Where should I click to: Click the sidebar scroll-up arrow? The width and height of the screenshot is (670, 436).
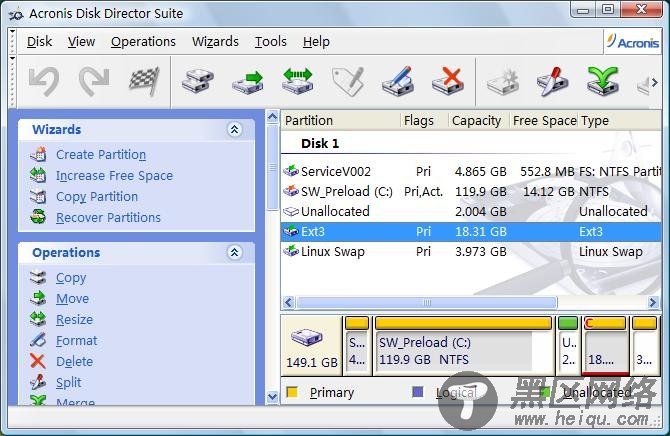272,117
